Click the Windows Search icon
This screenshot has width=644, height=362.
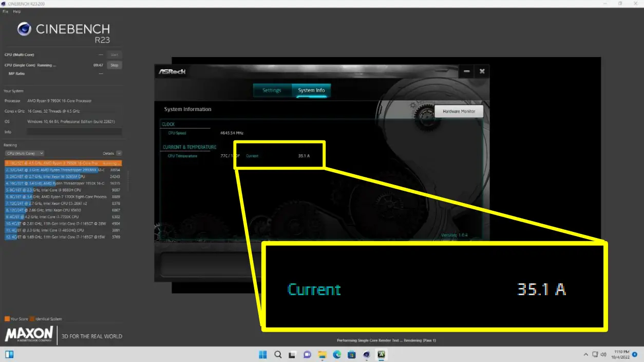pos(277,355)
